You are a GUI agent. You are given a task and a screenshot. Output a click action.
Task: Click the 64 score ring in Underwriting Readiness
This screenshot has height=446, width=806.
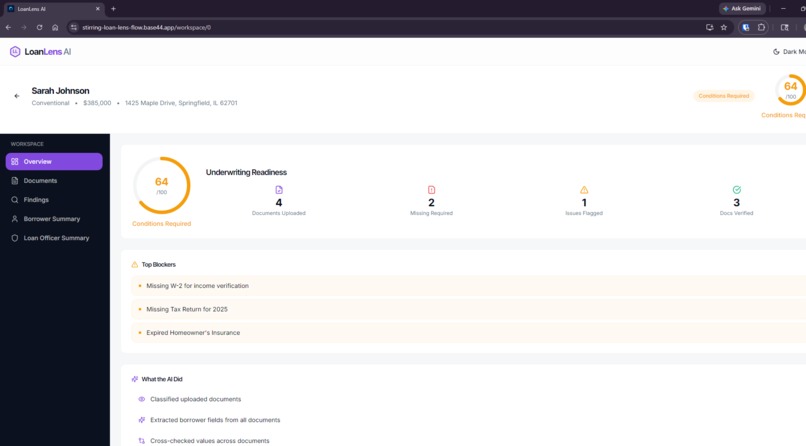tap(161, 185)
